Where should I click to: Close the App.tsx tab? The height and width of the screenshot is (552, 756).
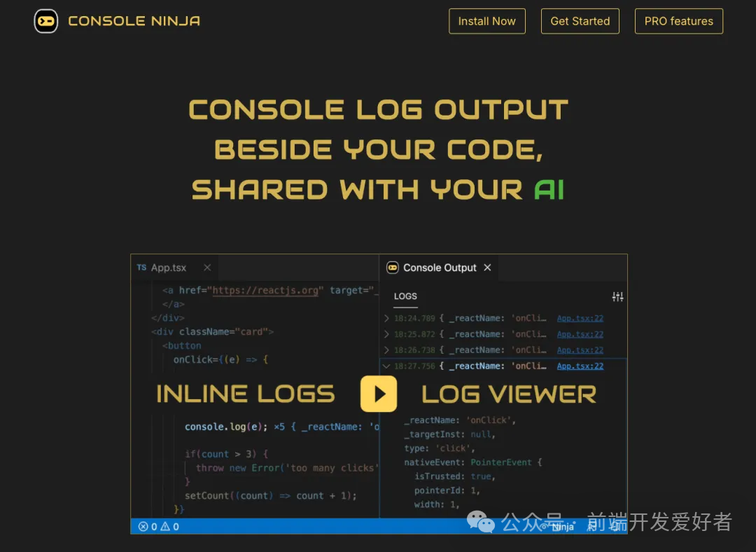pos(207,268)
